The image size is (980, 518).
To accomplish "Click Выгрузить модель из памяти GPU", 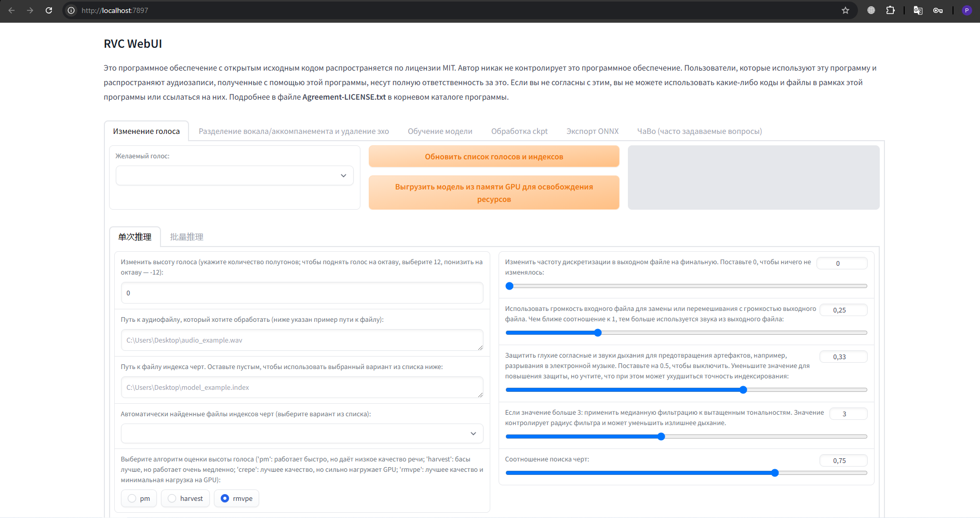I will pyautogui.click(x=494, y=193).
